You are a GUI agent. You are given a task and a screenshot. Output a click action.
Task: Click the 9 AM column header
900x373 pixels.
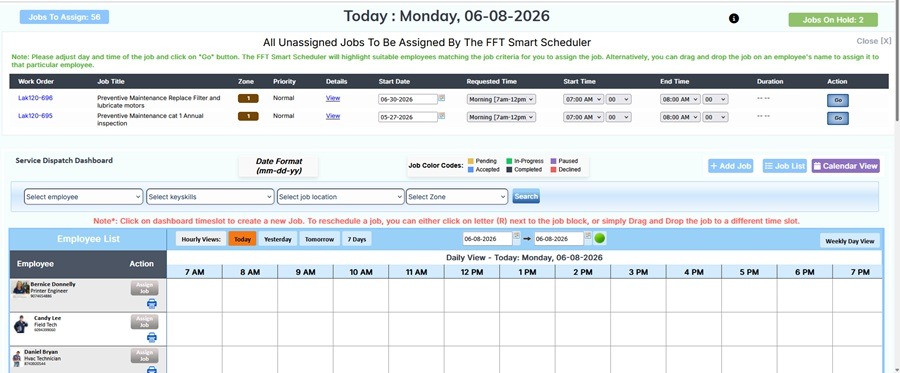(x=305, y=272)
